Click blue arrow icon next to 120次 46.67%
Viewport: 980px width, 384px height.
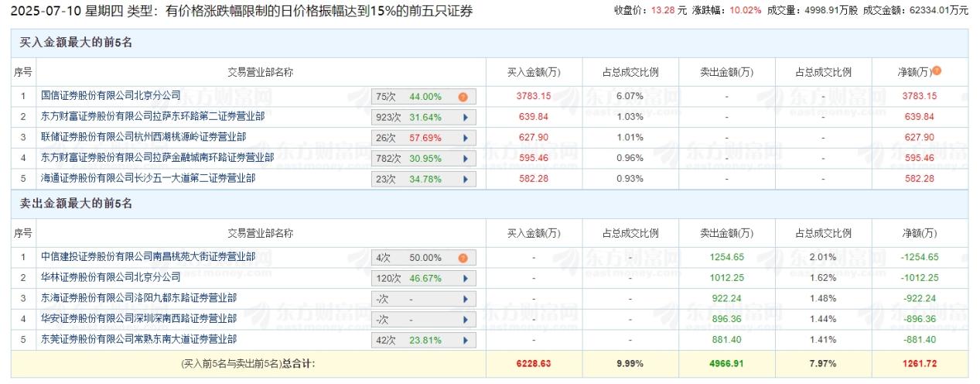tap(465, 278)
